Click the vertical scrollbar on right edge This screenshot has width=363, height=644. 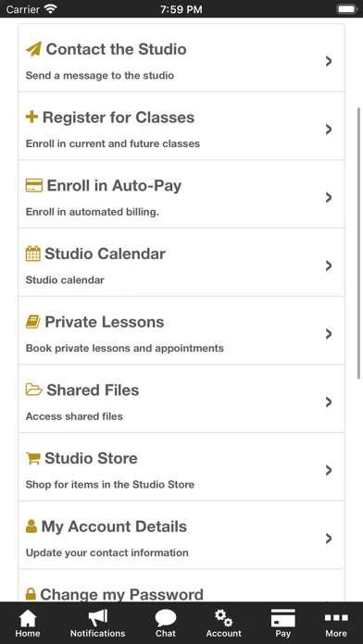(x=359, y=243)
